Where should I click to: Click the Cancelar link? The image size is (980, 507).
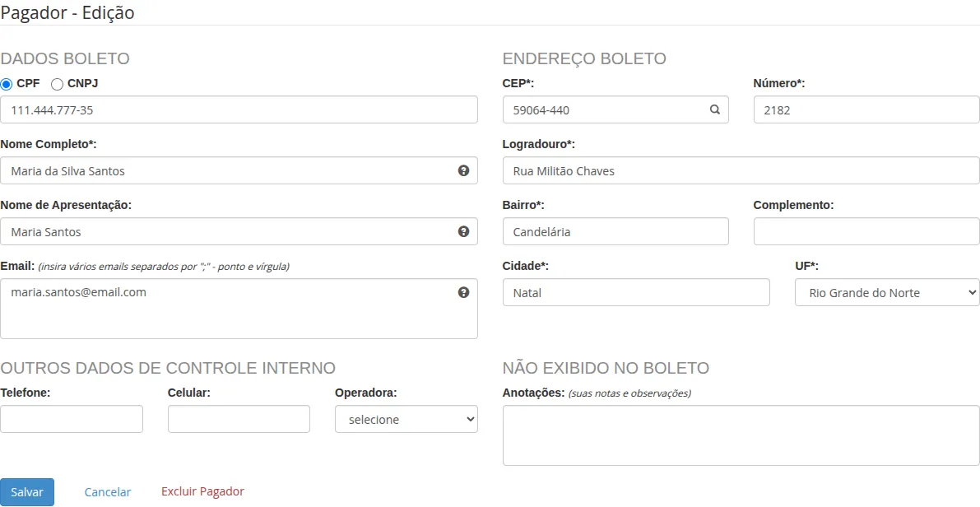[107, 491]
